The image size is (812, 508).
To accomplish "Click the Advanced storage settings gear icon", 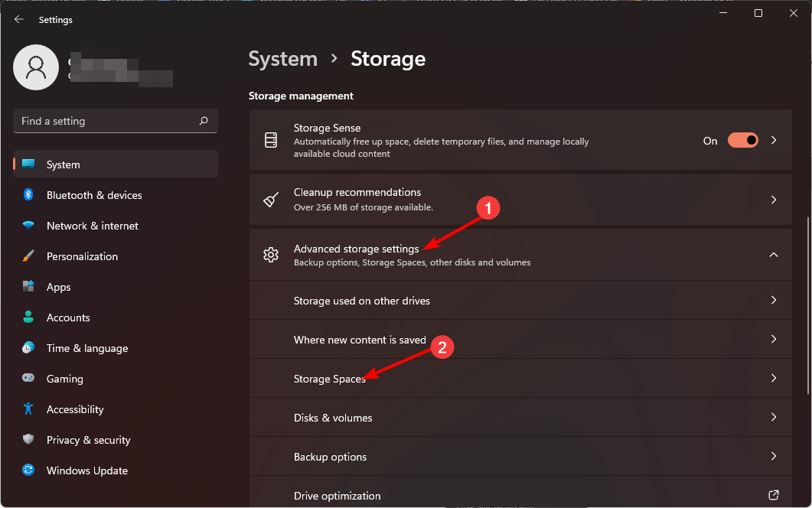I will [x=271, y=255].
